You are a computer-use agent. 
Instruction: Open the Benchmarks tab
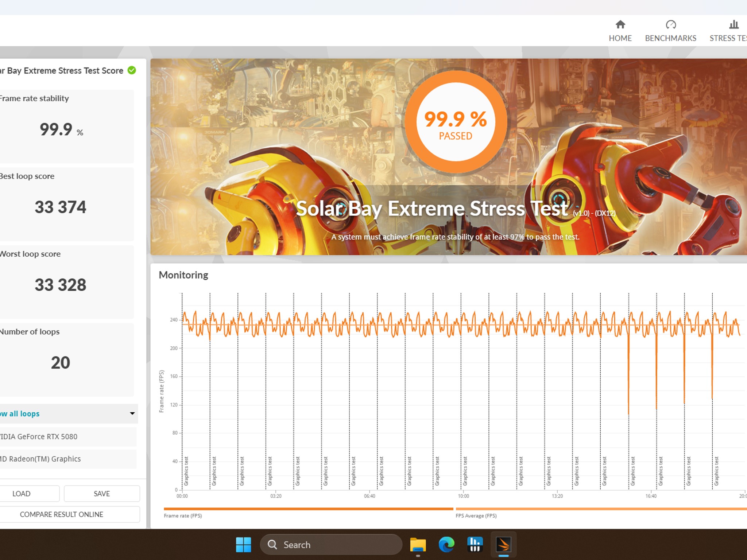[670, 31]
